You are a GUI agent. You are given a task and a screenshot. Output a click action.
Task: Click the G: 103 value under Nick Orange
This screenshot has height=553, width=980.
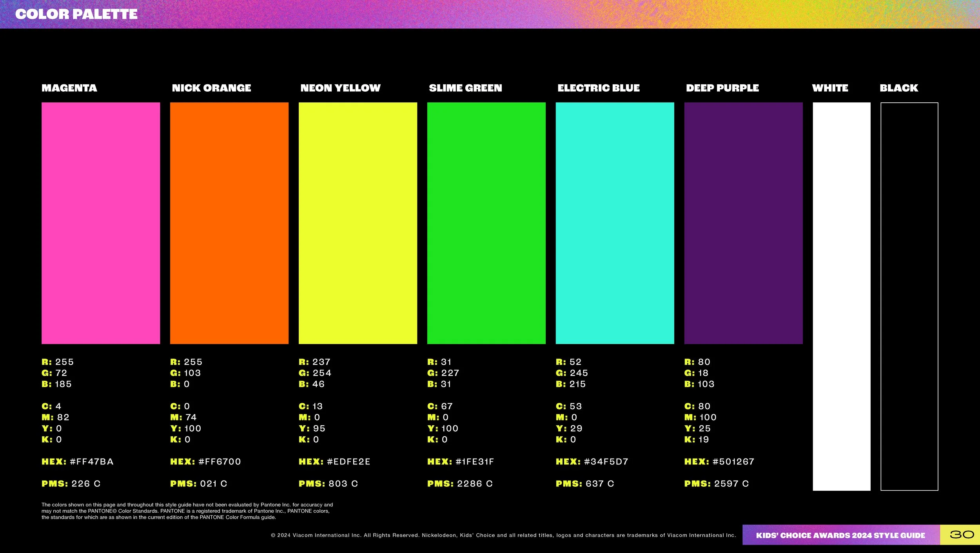coord(186,373)
